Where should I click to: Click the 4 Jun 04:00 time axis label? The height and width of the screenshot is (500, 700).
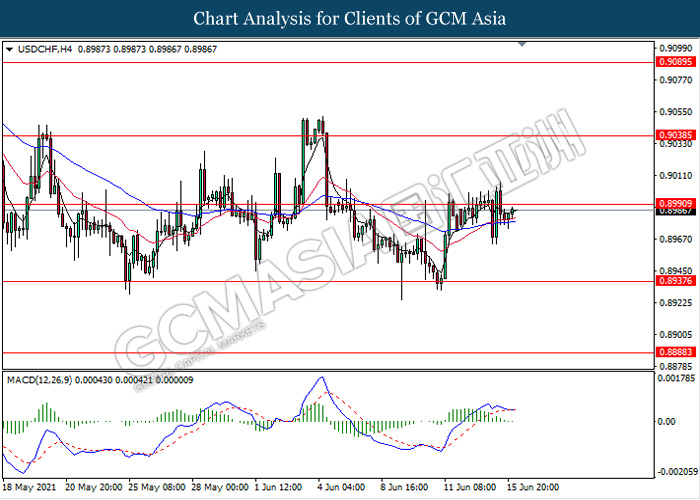[x=342, y=487]
